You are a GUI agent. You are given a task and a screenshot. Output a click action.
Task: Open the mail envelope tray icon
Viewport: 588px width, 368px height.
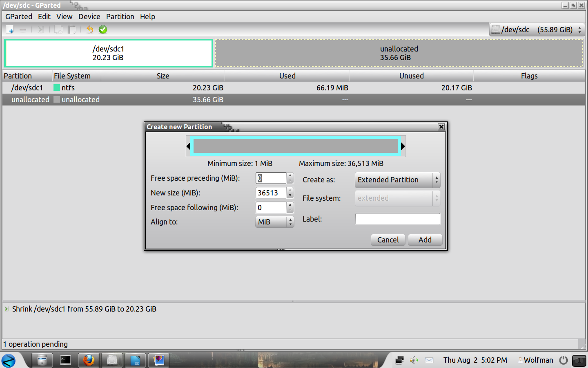(x=429, y=360)
